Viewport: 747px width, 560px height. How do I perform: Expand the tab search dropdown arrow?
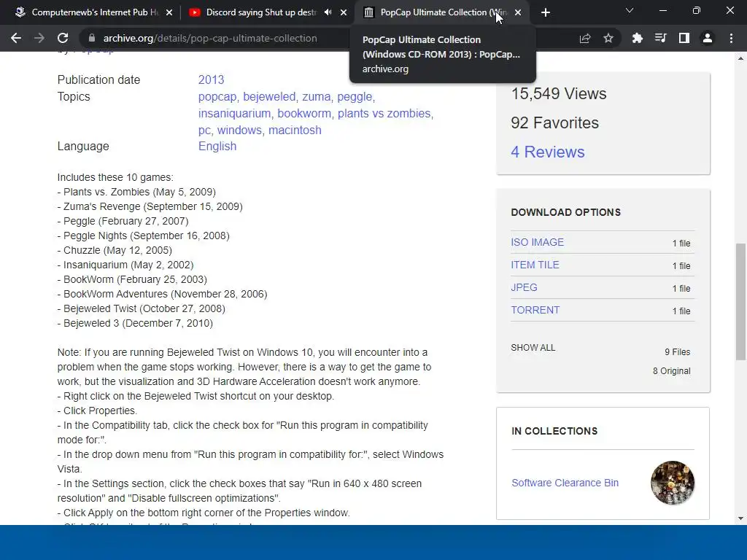point(630,10)
